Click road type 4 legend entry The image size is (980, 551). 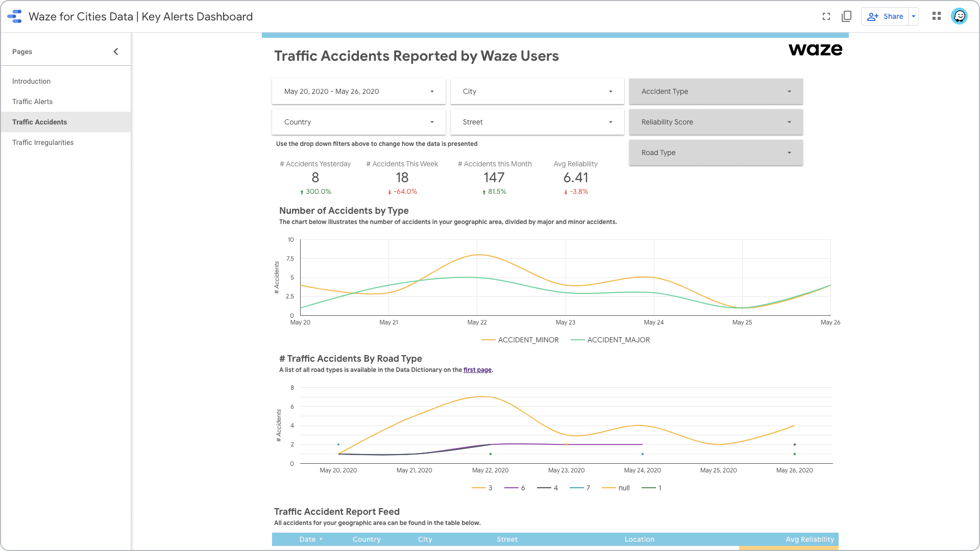pyautogui.click(x=548, y=488)
